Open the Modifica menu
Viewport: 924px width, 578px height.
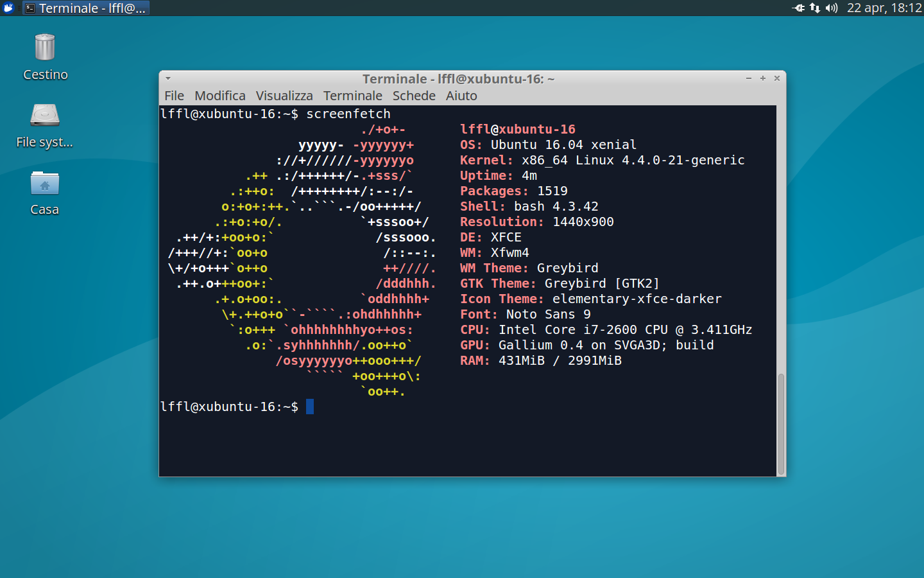(219, 95)
